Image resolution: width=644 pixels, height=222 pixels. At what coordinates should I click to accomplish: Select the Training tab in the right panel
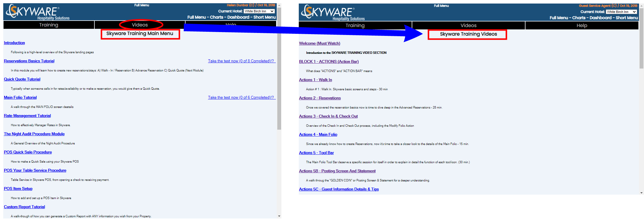(x=355, y=26)
